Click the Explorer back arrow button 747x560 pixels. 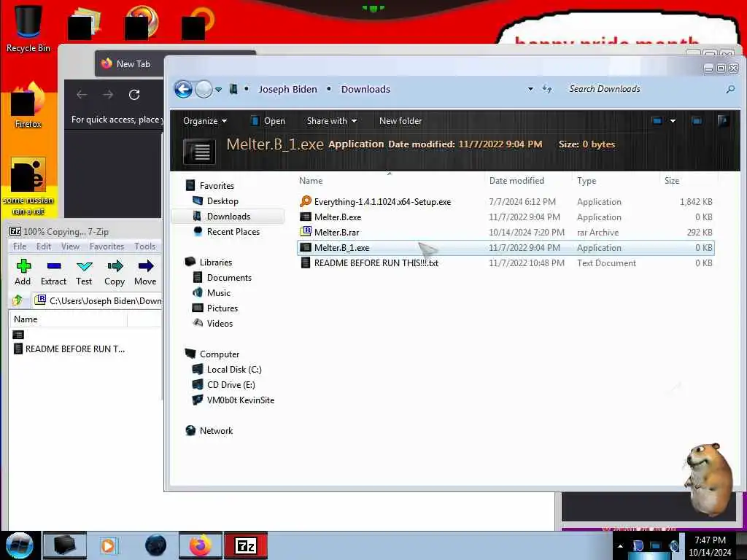click(183, 89)
